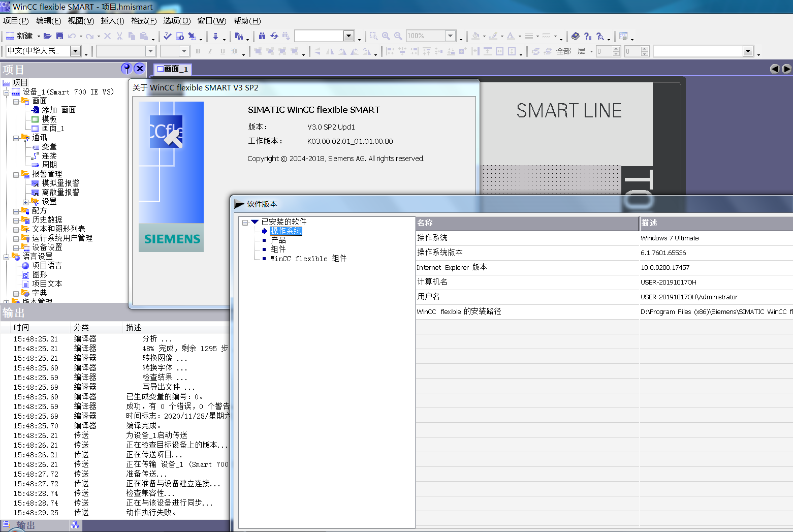Click the compile check mark toolbar icon
The width and height of the screenshot is (793, 532).
tap(167, 36)
